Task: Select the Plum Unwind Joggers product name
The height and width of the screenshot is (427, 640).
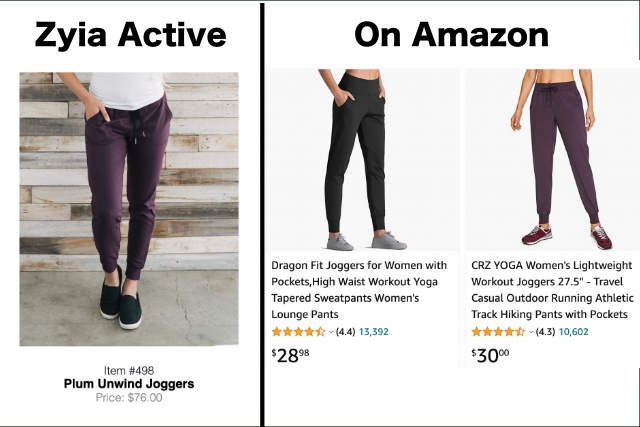Action: coord(129,383)
